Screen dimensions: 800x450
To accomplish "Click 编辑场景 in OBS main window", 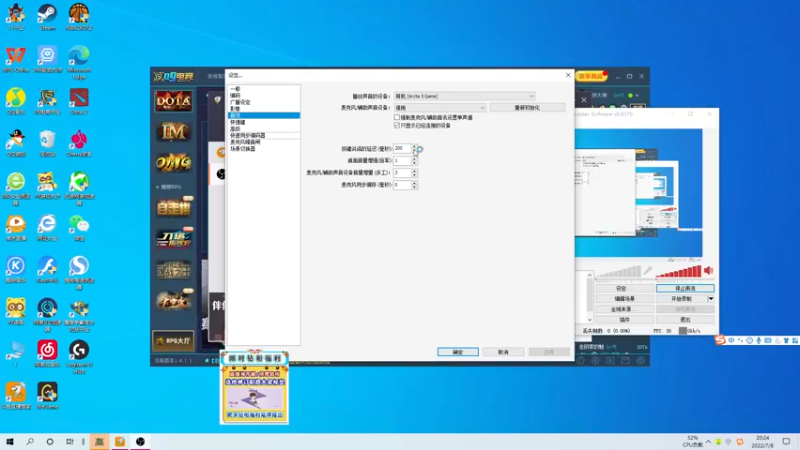I will coord(624,298).
